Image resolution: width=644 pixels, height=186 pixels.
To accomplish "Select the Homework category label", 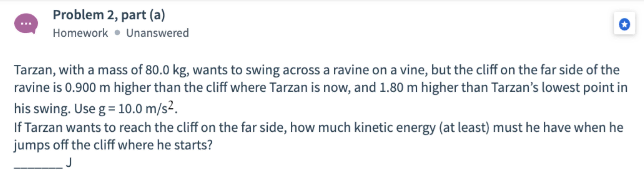I will pos(81,33).
